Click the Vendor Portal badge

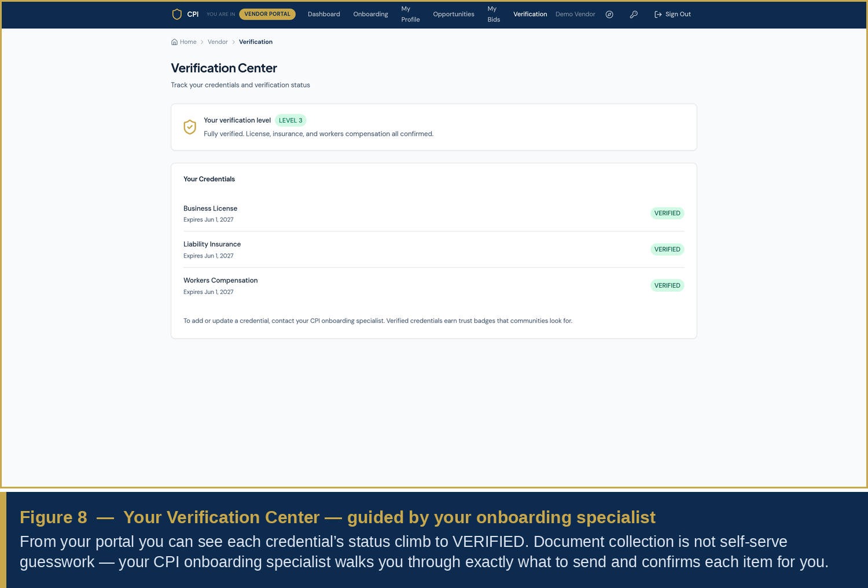[x=267, y=14]
